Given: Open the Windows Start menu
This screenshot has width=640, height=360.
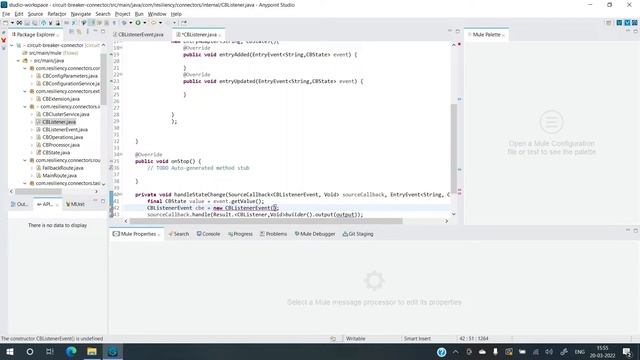Looking at the screenshot, I should coord(10,351).
